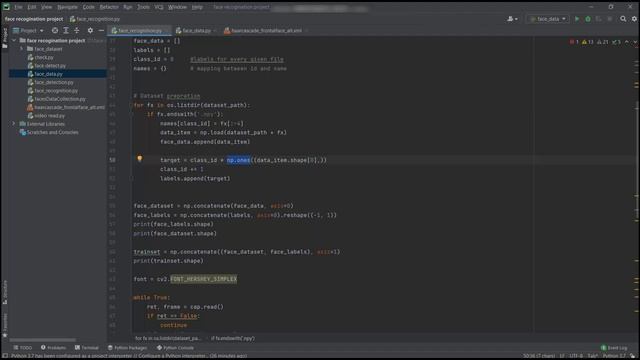Open the TODO tool window
The width and height of the screenshot is (640, 360).
[x=23, y=348]
